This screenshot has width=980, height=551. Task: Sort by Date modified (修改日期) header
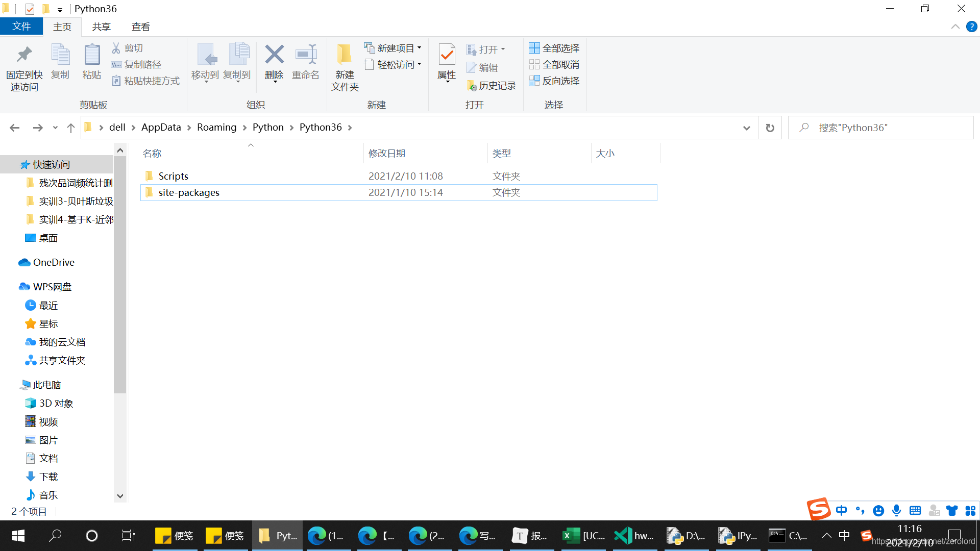[x=387, y=154]
